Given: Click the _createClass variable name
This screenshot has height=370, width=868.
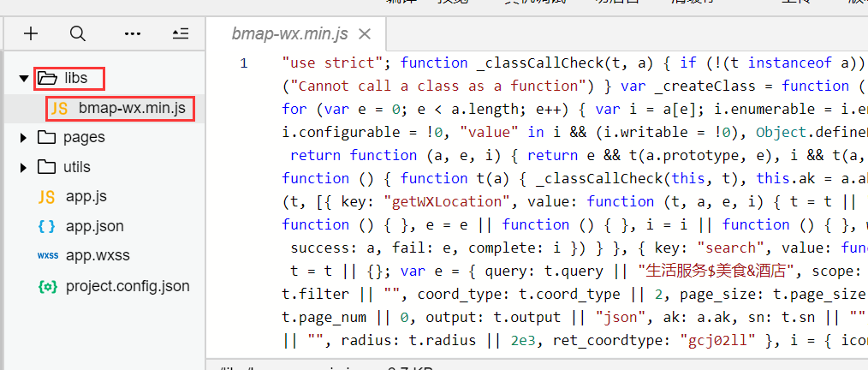Looking at the screenshot, I should tap(703, 87).
